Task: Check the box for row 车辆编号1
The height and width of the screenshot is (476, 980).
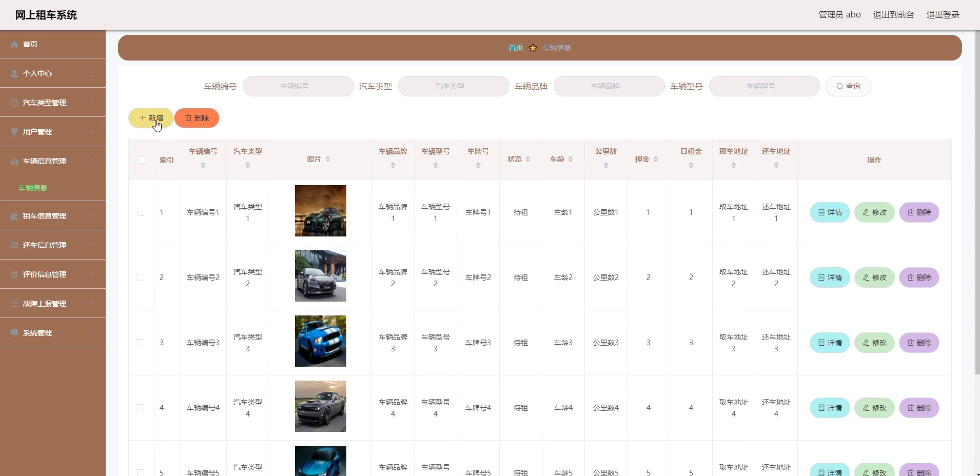Action: click(x=141, y=212)
